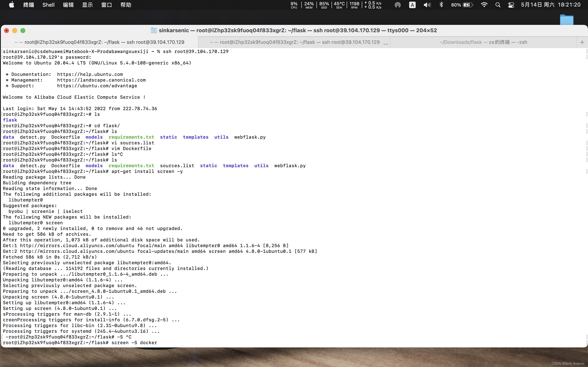Viewport: 588px width, 367px height.
Task: Click the Wi-Fi status icon
Action: tap(484, 5)
